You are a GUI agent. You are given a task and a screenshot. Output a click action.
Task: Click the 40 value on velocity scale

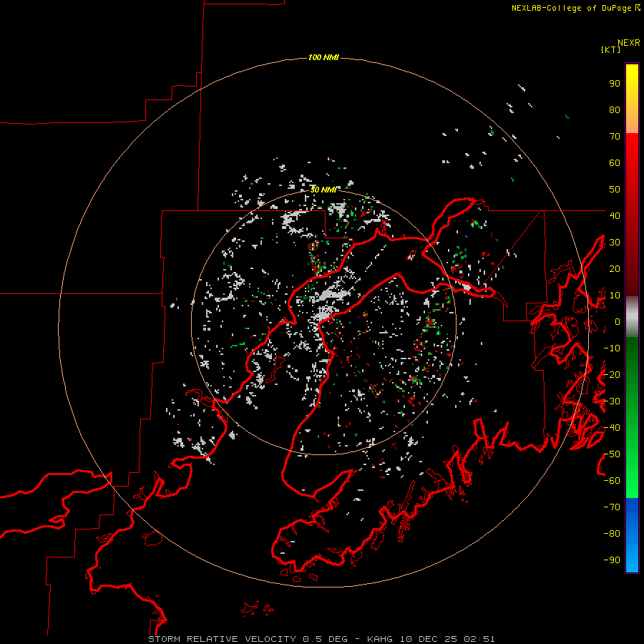point(615,216)
